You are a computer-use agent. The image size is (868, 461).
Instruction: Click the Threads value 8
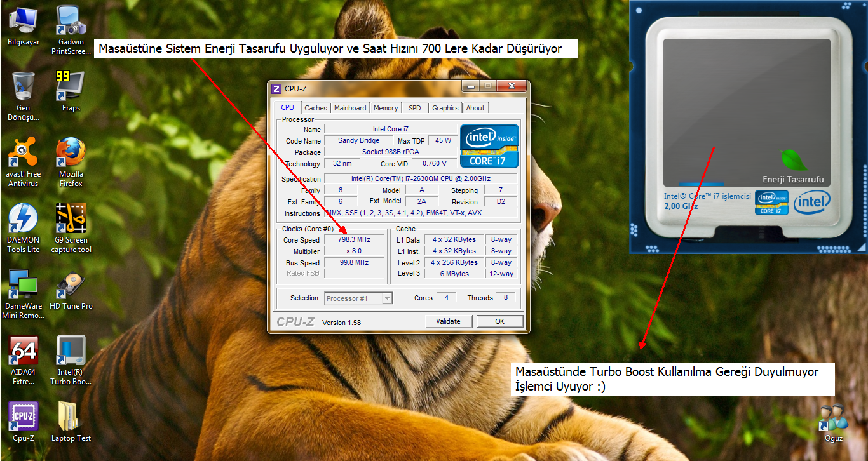(x=506, y=298)
